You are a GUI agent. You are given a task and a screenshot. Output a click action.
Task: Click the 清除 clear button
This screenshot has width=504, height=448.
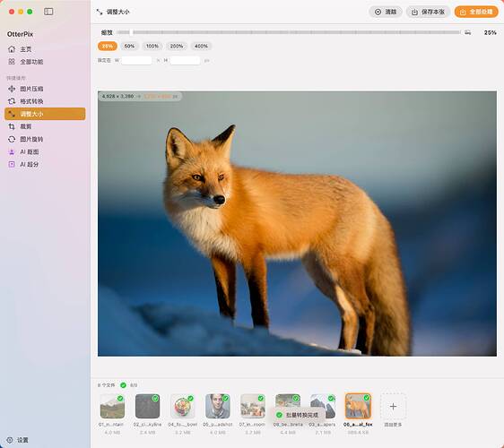pyautogui.click(x=386, y=12)
